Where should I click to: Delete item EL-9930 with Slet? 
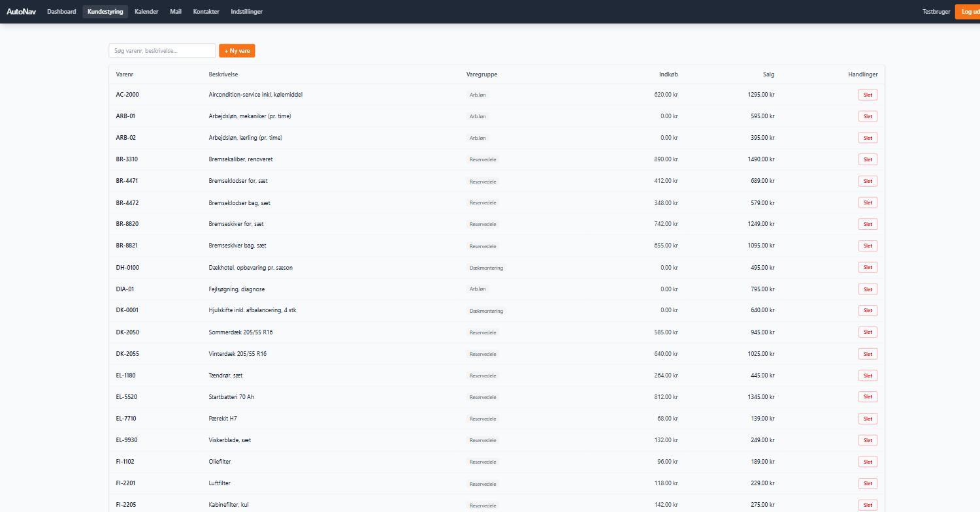click(868, 440)
